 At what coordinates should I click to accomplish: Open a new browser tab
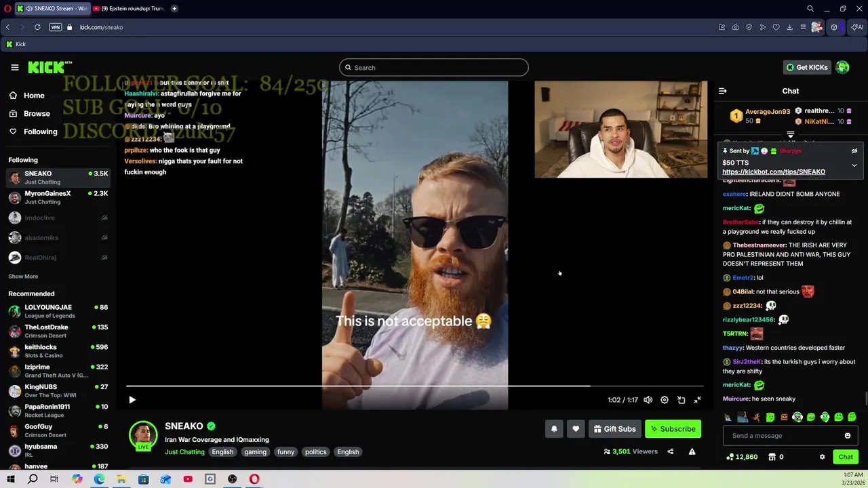174,9
